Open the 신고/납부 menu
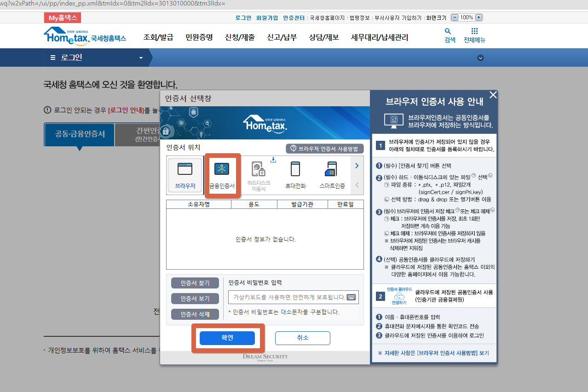The width and height of the screenshot is (588, 392). click(282, 37)
